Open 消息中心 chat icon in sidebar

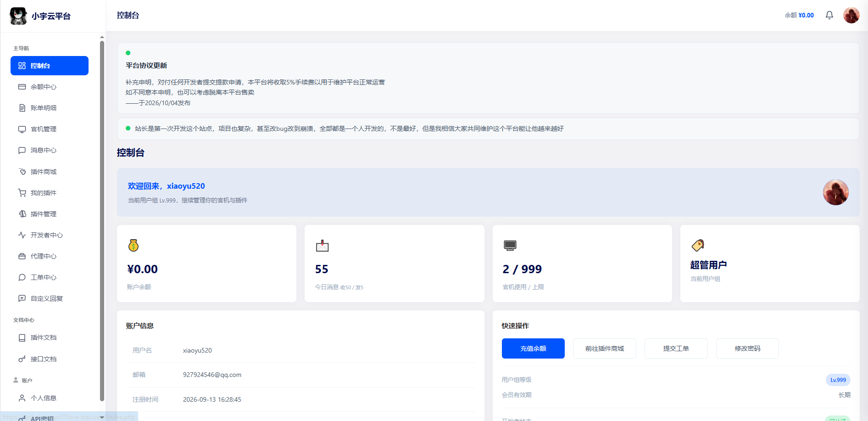22,150
